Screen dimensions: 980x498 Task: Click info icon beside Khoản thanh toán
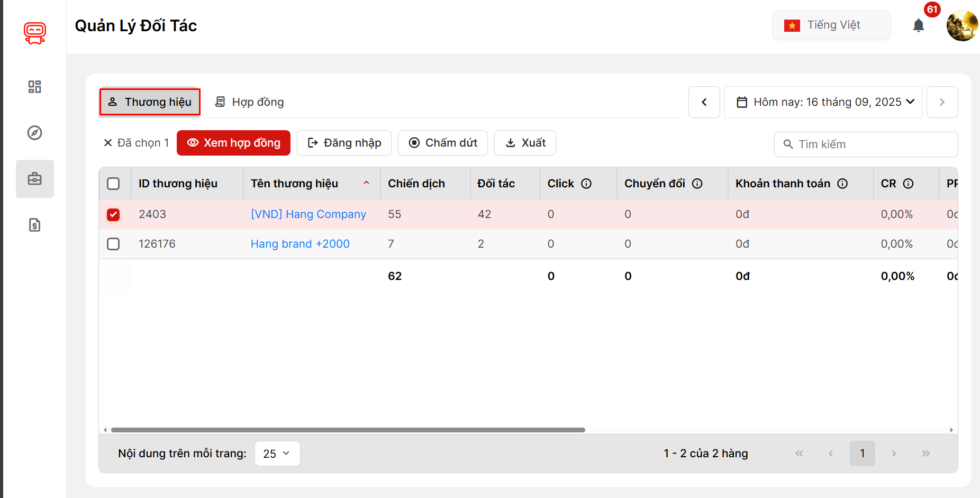842,184
